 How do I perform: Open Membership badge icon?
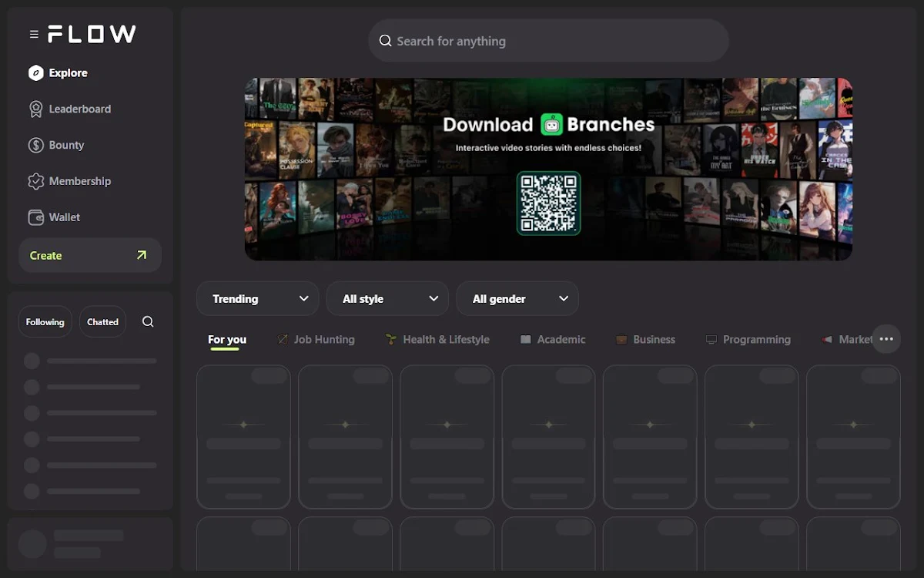pos(35,181)
